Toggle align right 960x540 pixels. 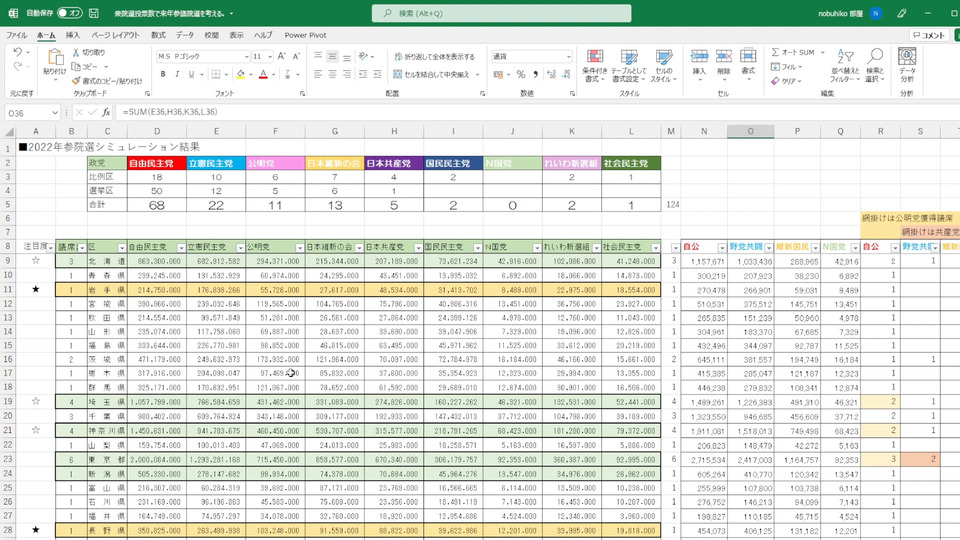(347, 74)
